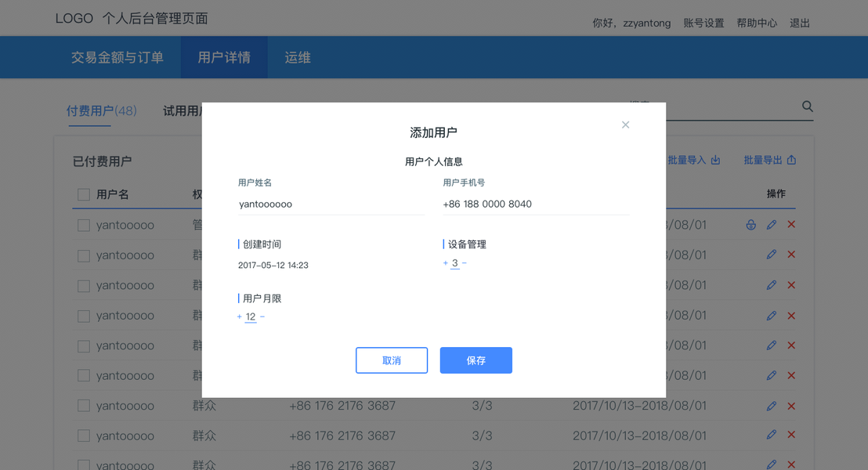Click the 已付费用户 heading
This screenshot has width=868, height=470.
(x=103, y=161)
